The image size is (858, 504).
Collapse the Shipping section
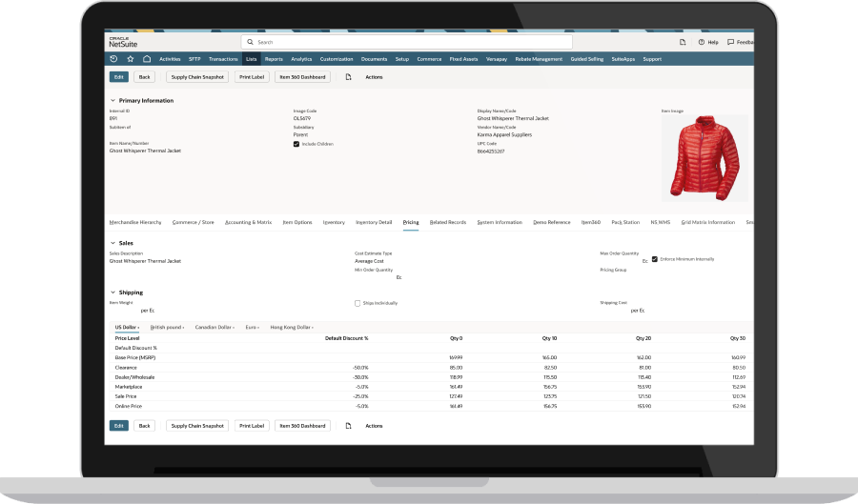[112, 292]
